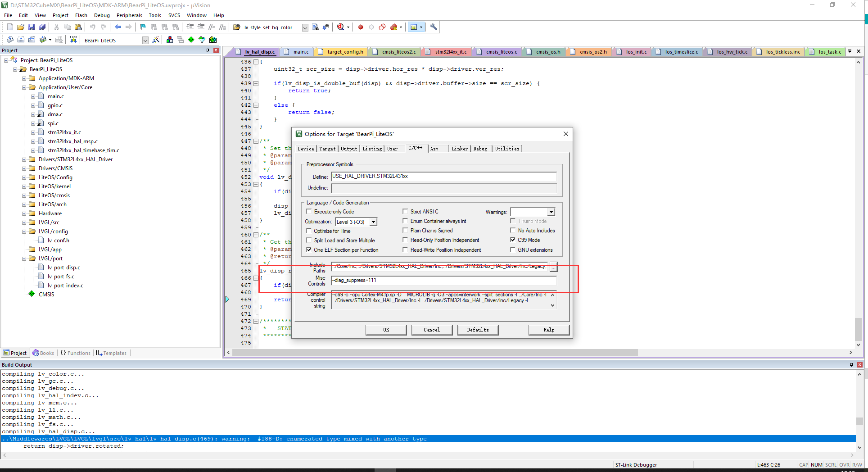Open window layout icon in toolbar
The height and width of the screenshot is (472, 868).
414,27
